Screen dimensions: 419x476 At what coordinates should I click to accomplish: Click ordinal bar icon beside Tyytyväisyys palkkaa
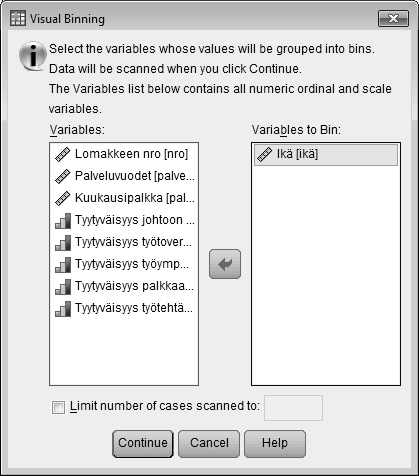point(63,287)
